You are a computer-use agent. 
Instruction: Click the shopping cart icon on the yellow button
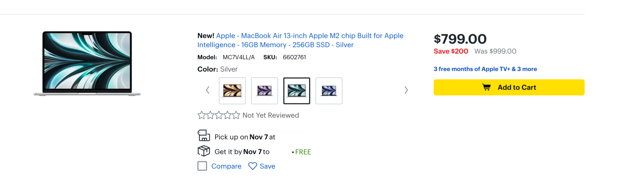pos(486,87)
